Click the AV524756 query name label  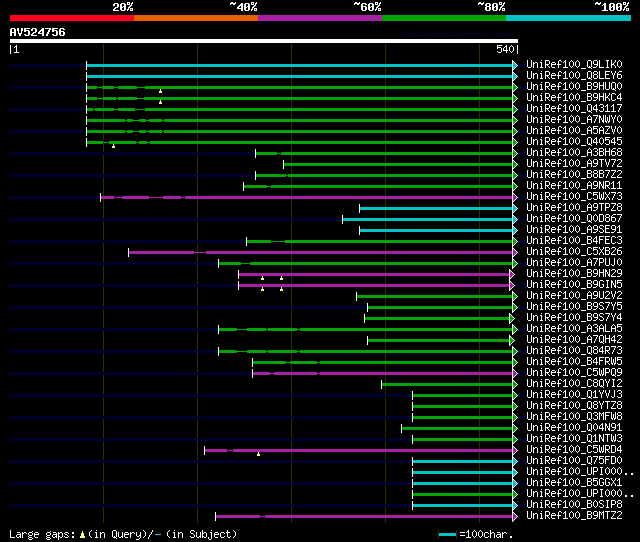38,32
